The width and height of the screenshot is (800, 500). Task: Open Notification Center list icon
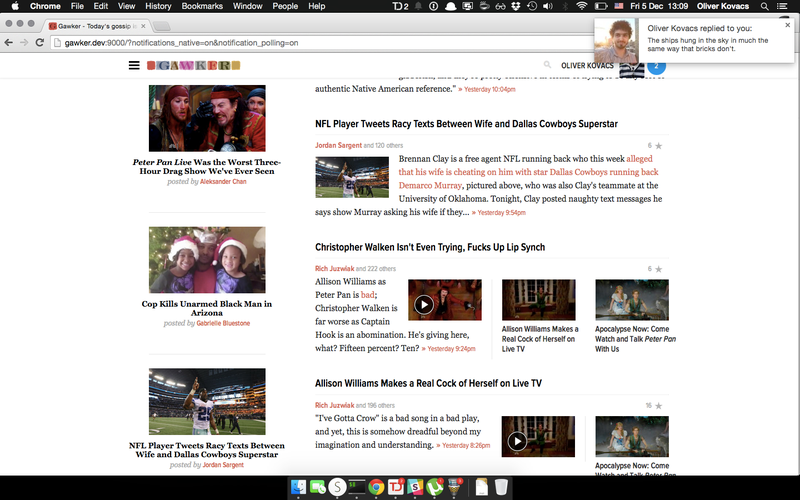point(782,6)
